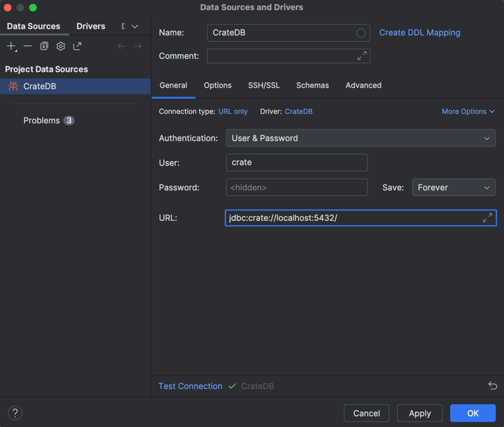Click the color circle in Name field
Image resolution: width=504 pixels, height=427 pixels.
tap(361, 33)
